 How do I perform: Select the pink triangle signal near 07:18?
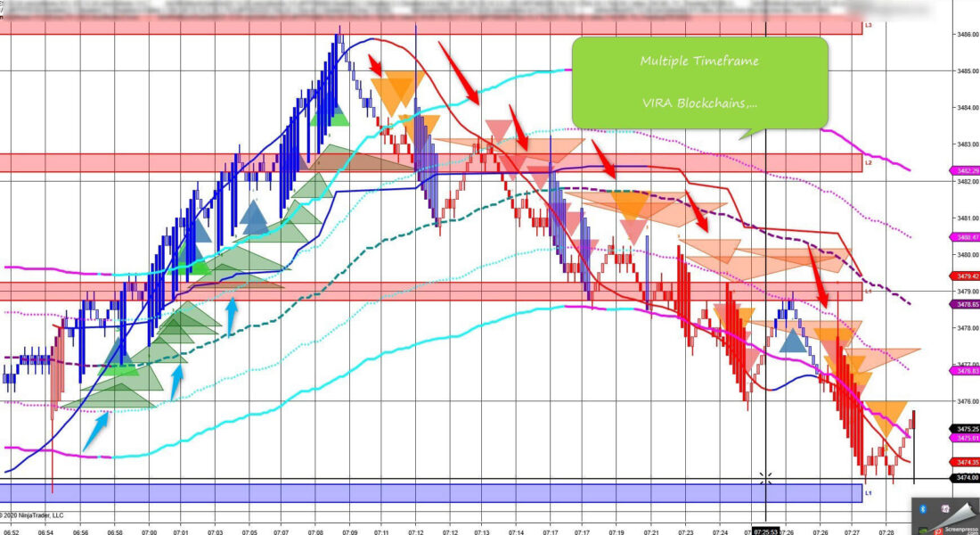[633, 230]
